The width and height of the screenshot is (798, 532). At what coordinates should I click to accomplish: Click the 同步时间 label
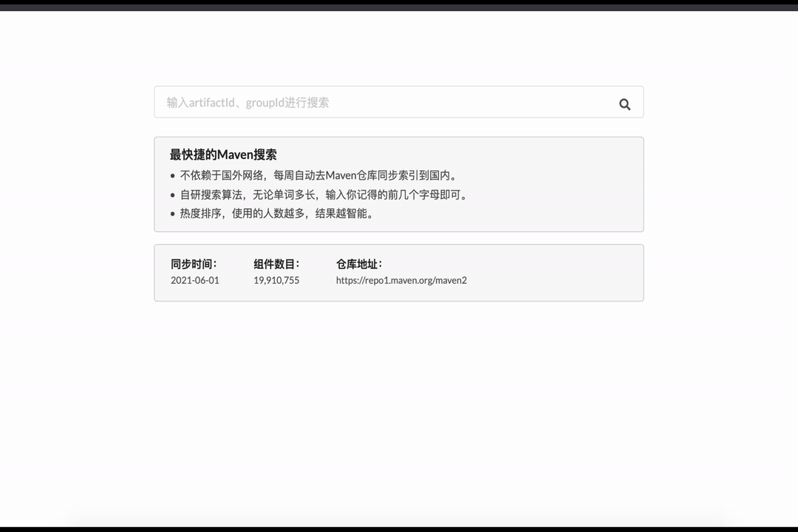pos(194,264)
